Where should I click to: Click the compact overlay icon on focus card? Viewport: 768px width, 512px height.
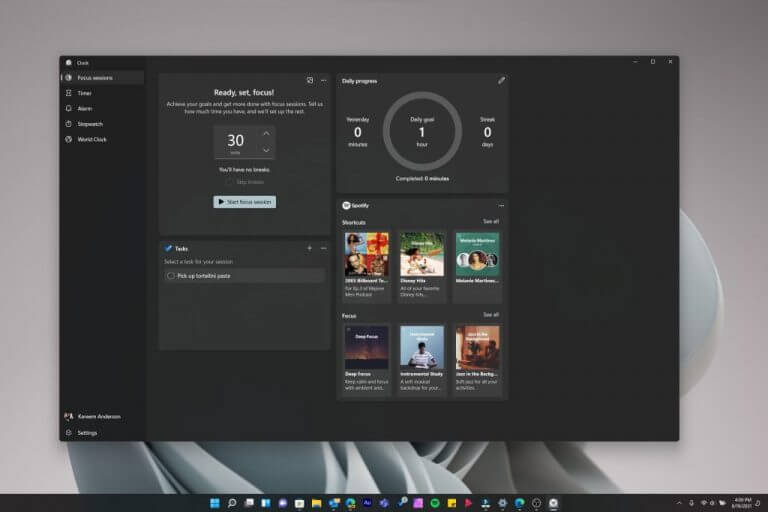click(x=310, y=80)
